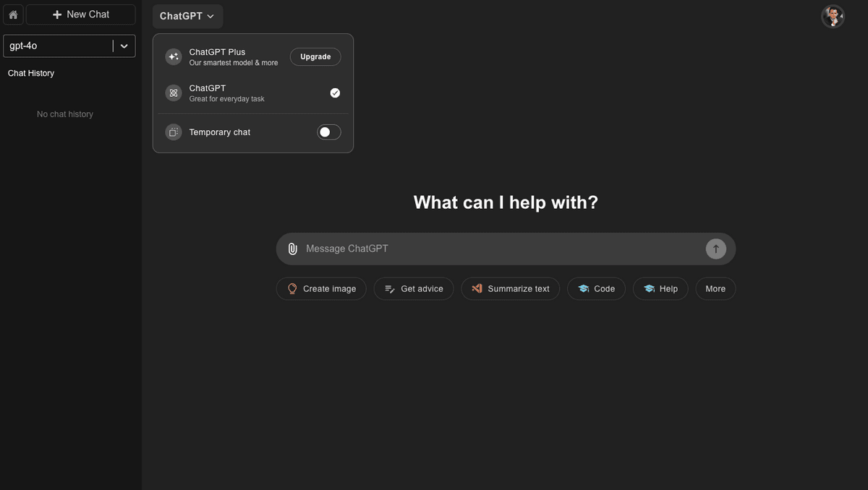Select the checked ChatGPT model checkmark
Screen dimensions: 868x490
pyautogui.click(x=335, y=93)
